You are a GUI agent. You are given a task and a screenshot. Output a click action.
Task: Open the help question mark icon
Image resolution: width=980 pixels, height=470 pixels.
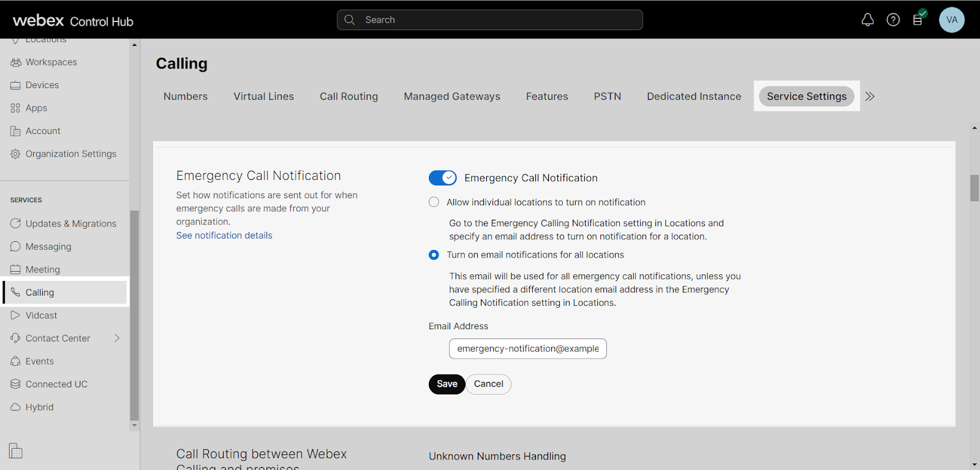(893, 20)
